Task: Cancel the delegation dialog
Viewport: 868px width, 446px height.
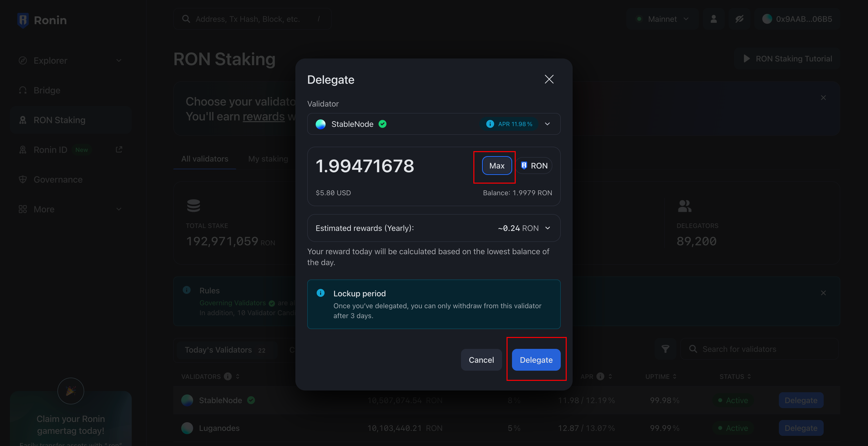Action: (481, 360)
